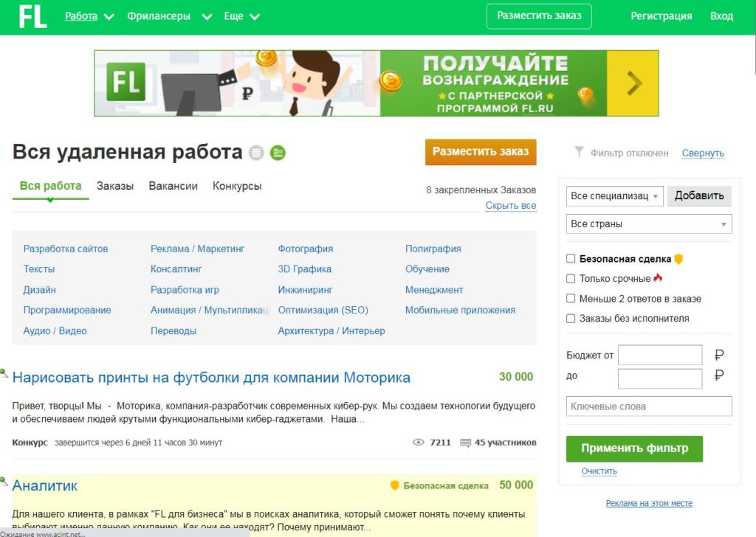Open Обучение category
756x537 pixels.
point(427,269)
